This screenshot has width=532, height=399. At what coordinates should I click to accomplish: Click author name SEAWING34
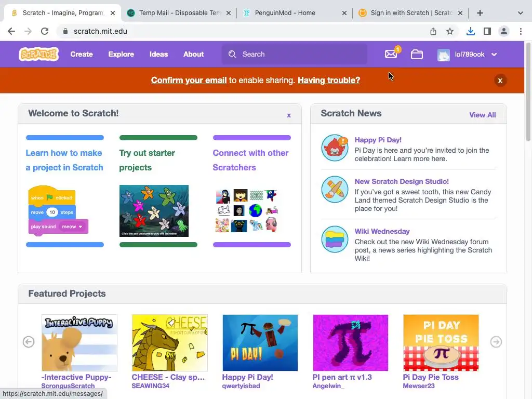point(150,386)
